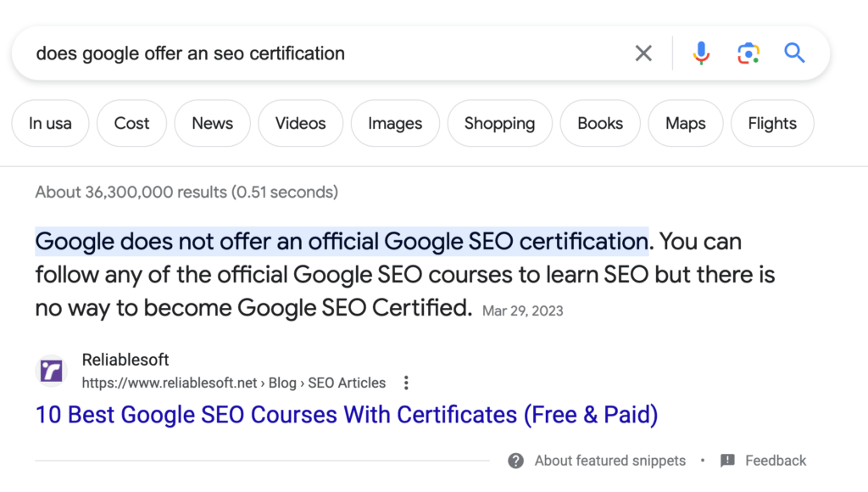Filter results by Videos
This screenshot has width=868, height=492.
pos(300,123)
